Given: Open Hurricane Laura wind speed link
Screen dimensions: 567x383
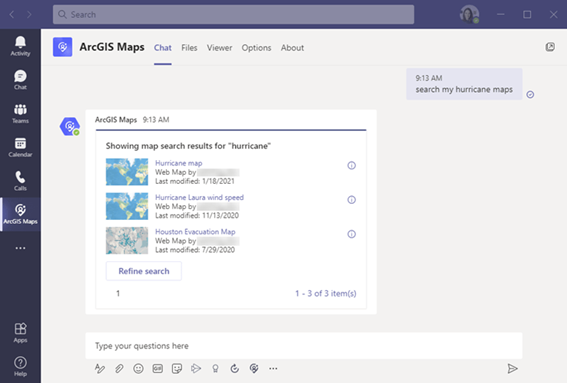Looking at the screenshot, I should 199,197.
